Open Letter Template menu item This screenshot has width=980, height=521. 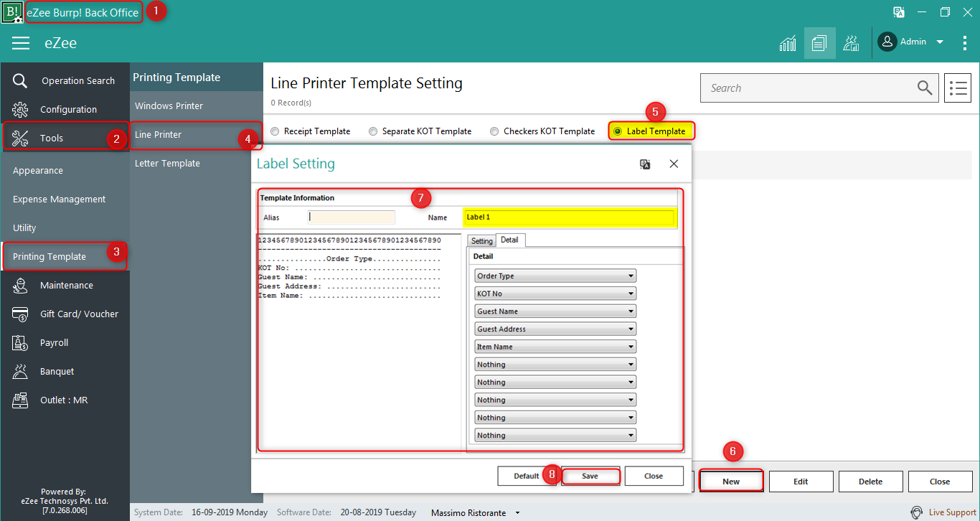pos(167,163)
